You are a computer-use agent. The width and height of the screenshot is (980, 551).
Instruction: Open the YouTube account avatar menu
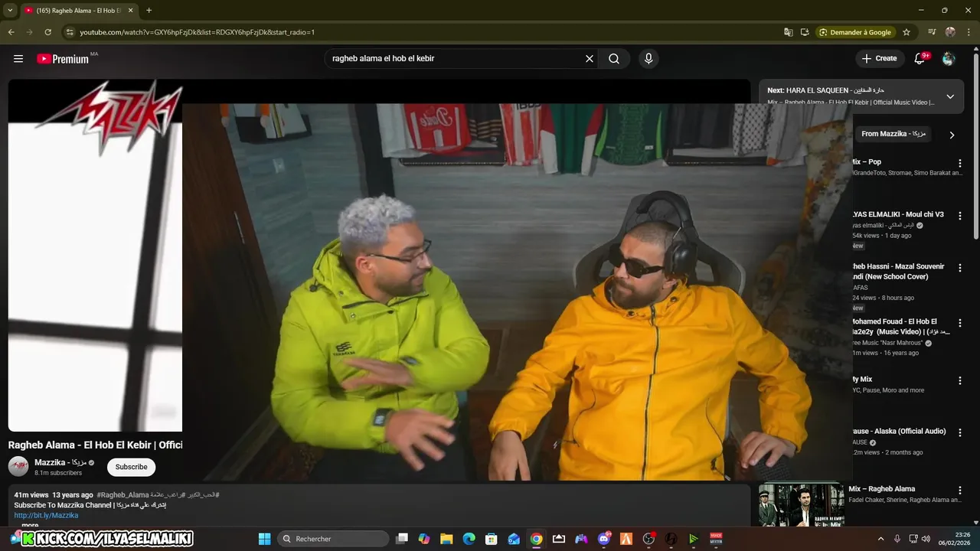[949, 59]
